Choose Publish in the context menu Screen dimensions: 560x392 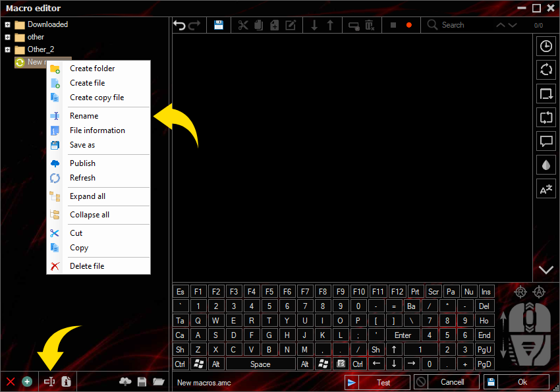pyautogui.click(x=82, y=163)
